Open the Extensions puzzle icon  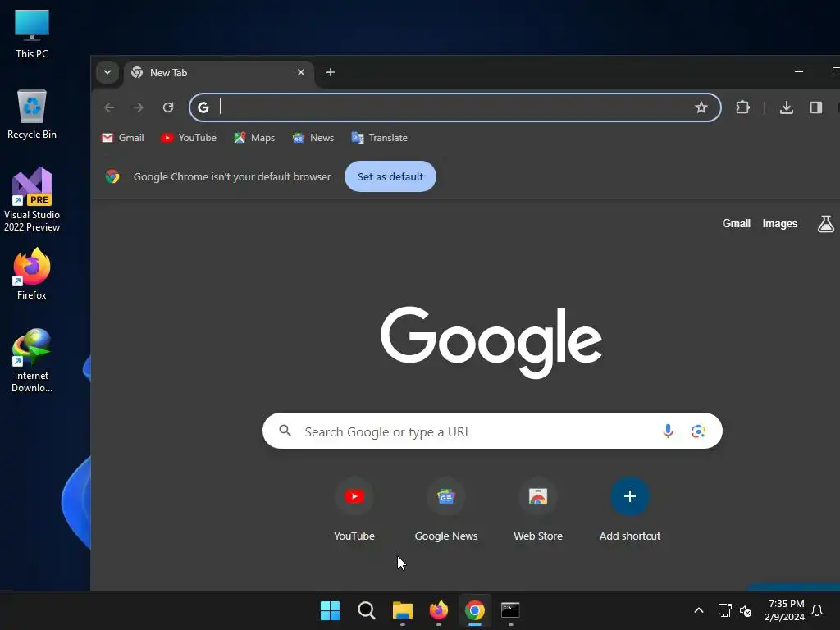(742, 107)
